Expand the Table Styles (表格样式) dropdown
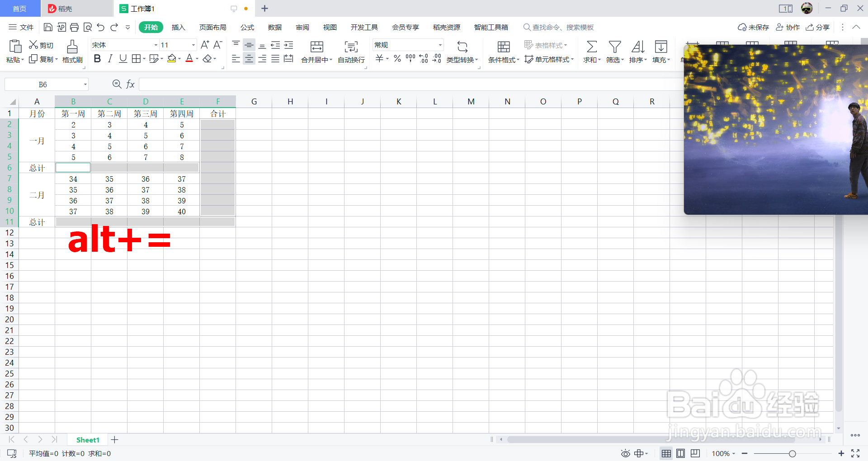 click(x=565, y=45)
